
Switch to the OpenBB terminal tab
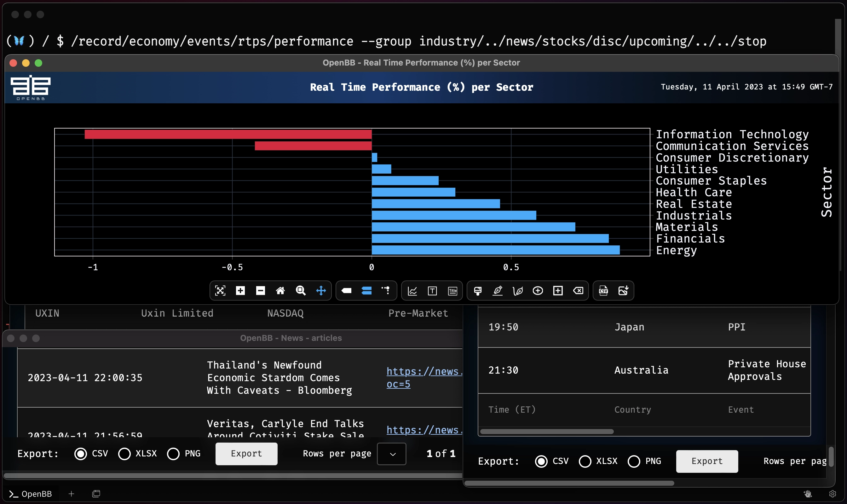[31, 494]
